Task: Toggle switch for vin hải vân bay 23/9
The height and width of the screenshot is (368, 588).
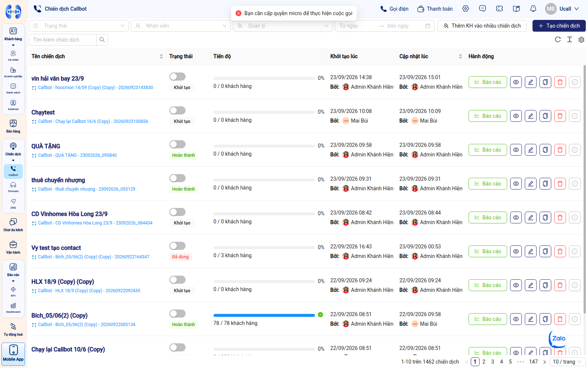Action: coord(178,77)
